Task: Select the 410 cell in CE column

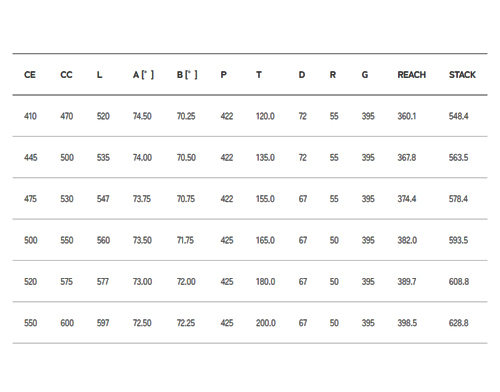Action: point(30,116)
